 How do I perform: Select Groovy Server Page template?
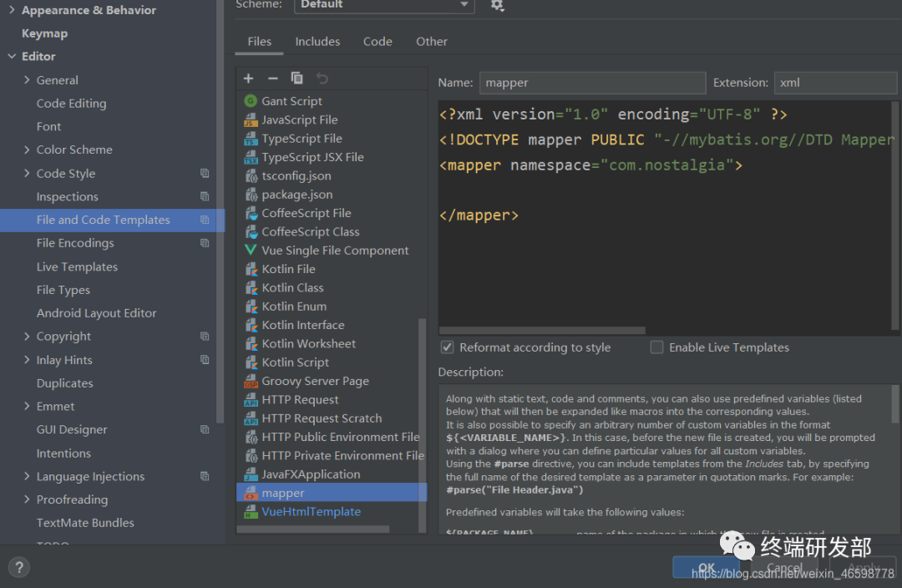tap(315, 381)
